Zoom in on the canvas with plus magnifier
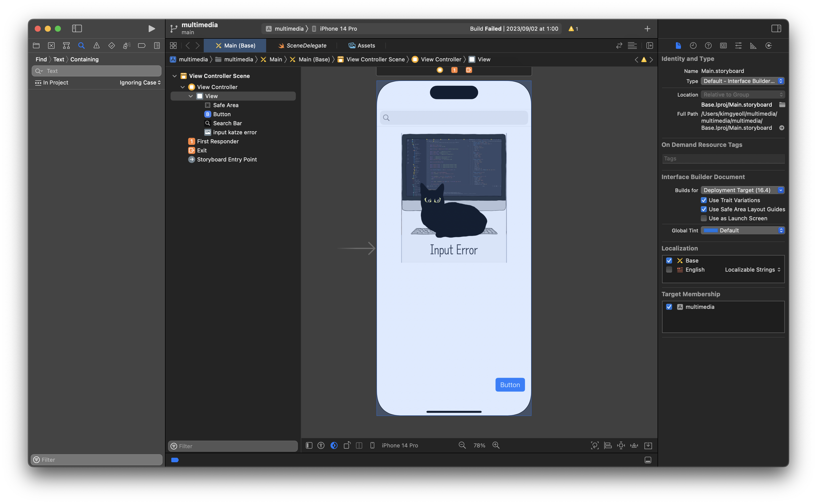817x504 pixels. click(x=496, y=445)
